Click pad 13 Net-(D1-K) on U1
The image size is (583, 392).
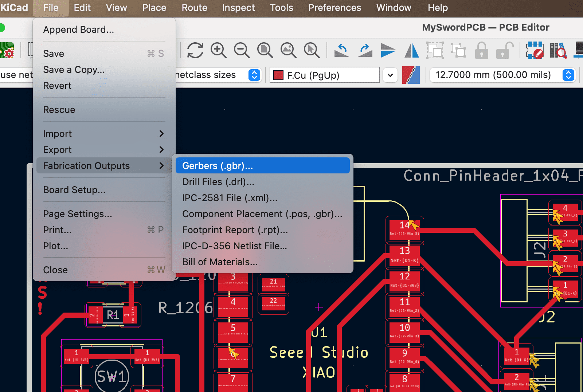[x=404, y=255]
